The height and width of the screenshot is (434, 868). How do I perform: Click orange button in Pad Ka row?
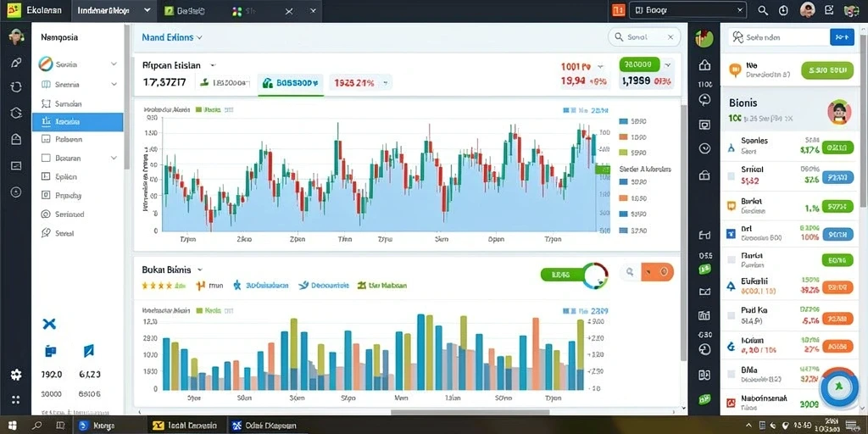[x=838, y=319]
